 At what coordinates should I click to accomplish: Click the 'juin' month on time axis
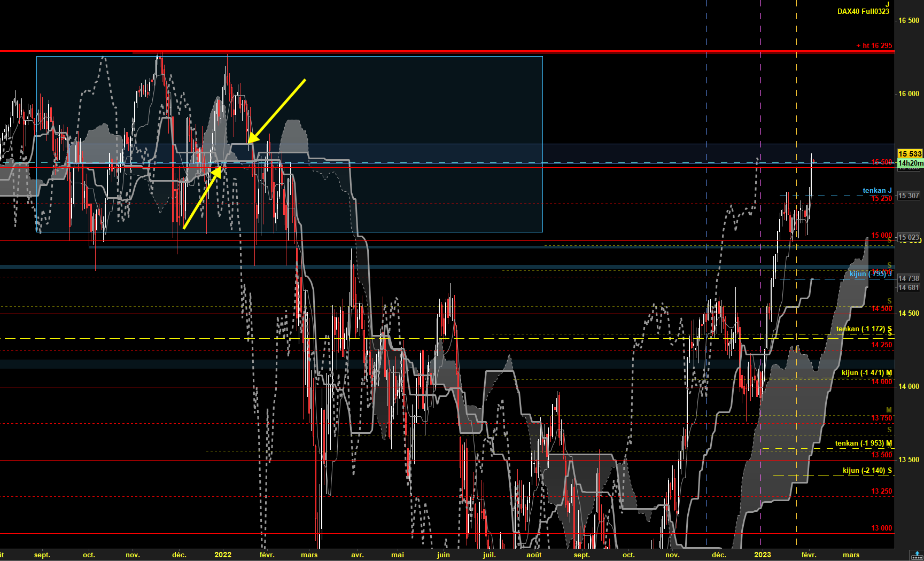[x=444, y=555]
